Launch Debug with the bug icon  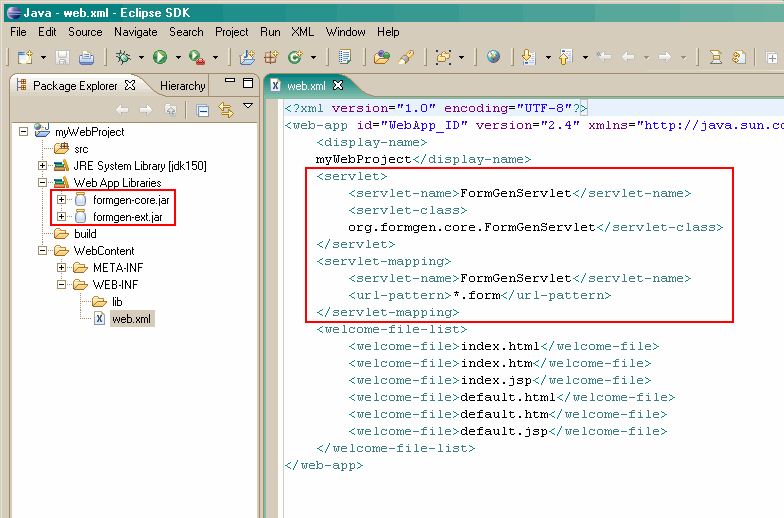(x=124, y=58)
